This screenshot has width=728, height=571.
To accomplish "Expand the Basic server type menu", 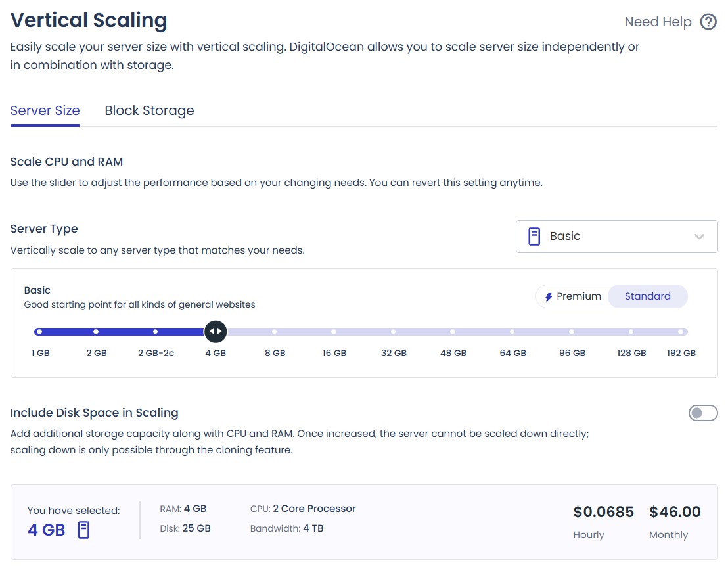I will [x=616, y=236].
